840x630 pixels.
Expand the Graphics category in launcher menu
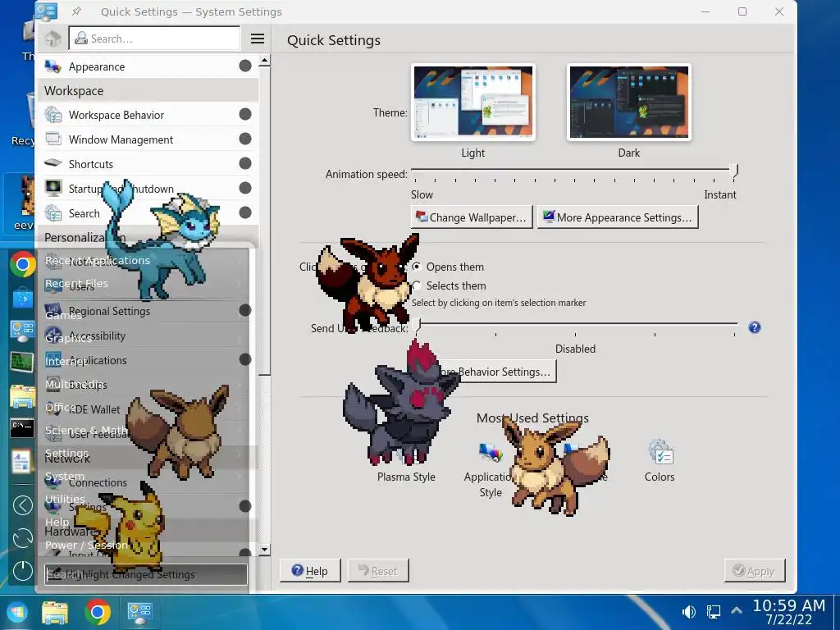(x=144, y=338)
